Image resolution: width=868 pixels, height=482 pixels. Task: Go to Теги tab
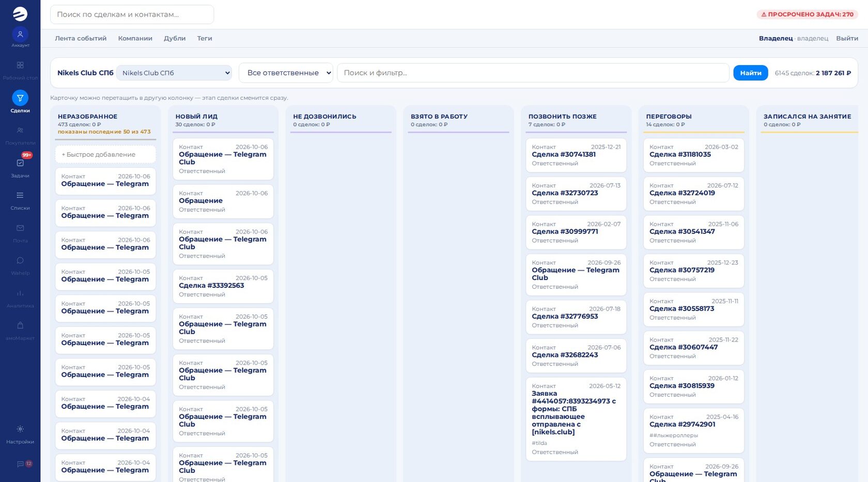click(205, 38)
